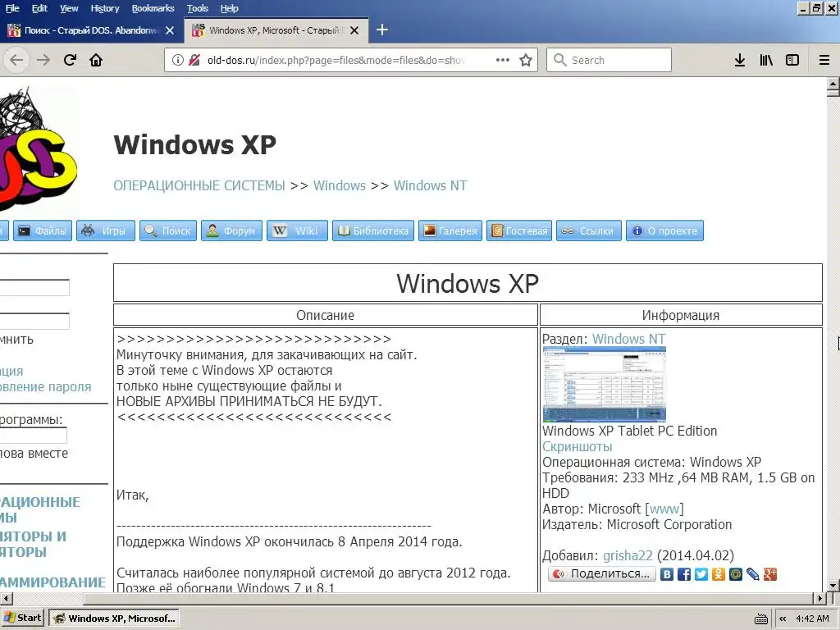840x630 pixels.
Task: Click the browser forward arrow
Action: click(x=43, y=60)
